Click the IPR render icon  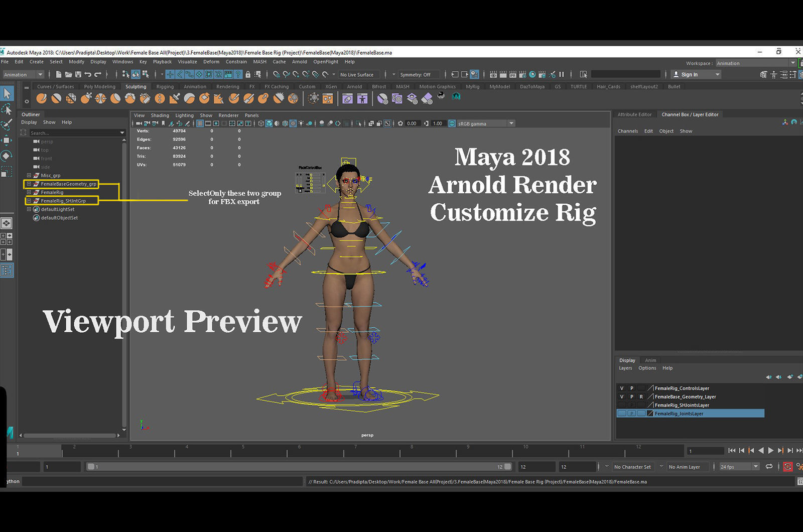513,74
